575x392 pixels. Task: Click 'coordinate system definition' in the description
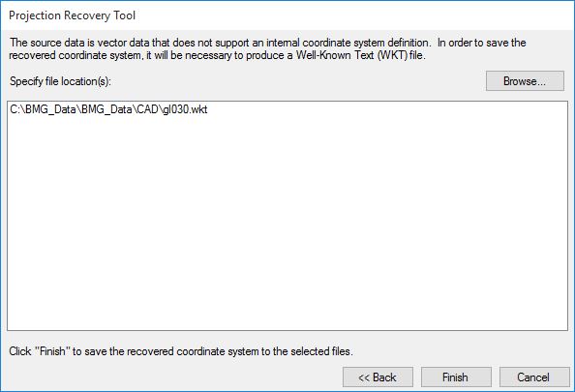coord(366,43)
